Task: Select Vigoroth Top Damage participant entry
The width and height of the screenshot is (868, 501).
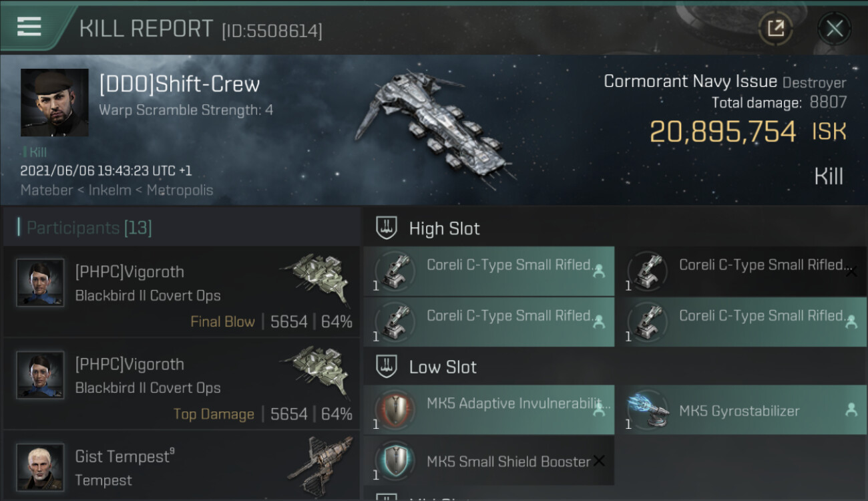Action: (182, 384)
